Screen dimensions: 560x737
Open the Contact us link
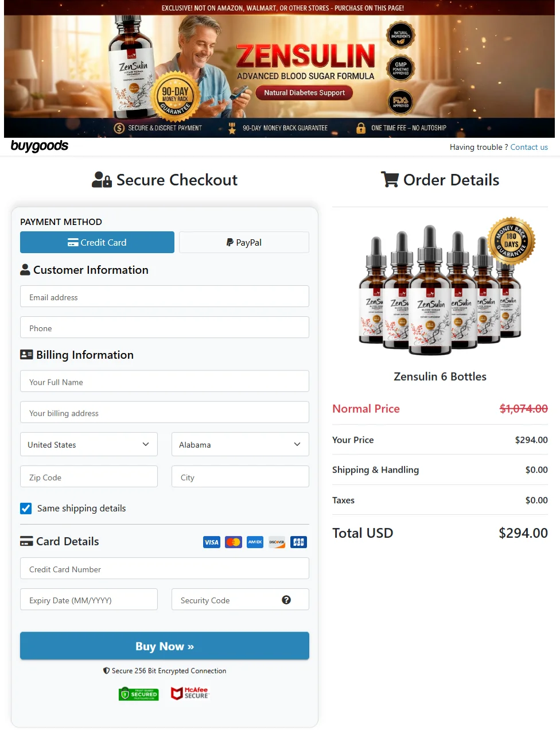(529, 147)
